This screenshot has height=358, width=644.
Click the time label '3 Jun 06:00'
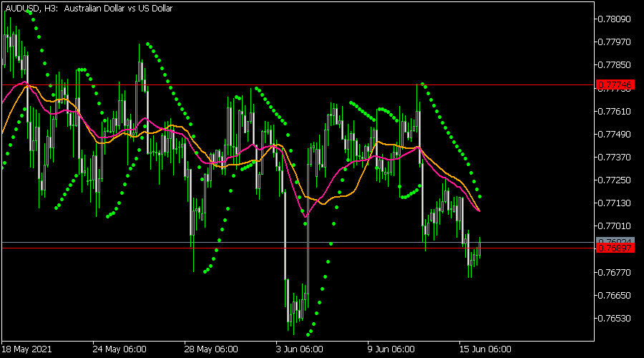[299, 349]
